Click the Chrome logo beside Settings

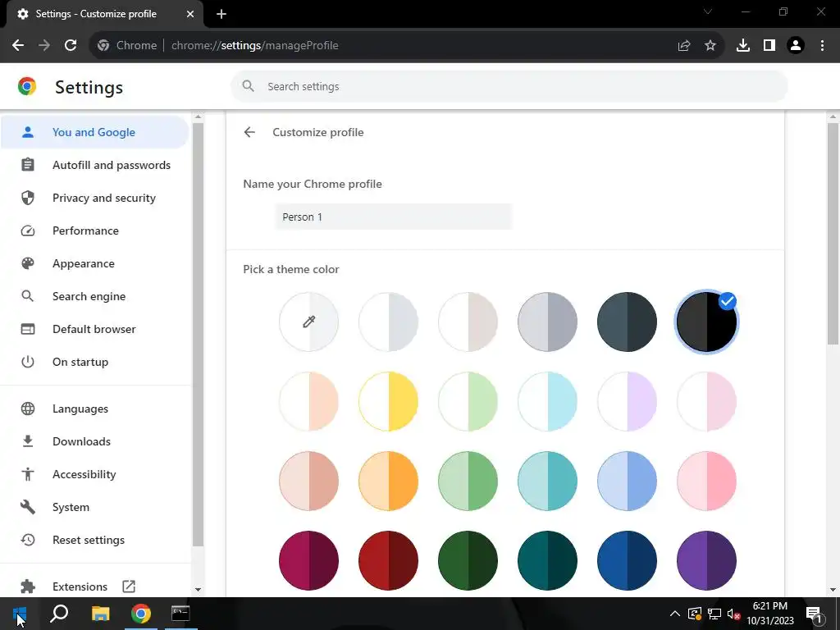27,87
